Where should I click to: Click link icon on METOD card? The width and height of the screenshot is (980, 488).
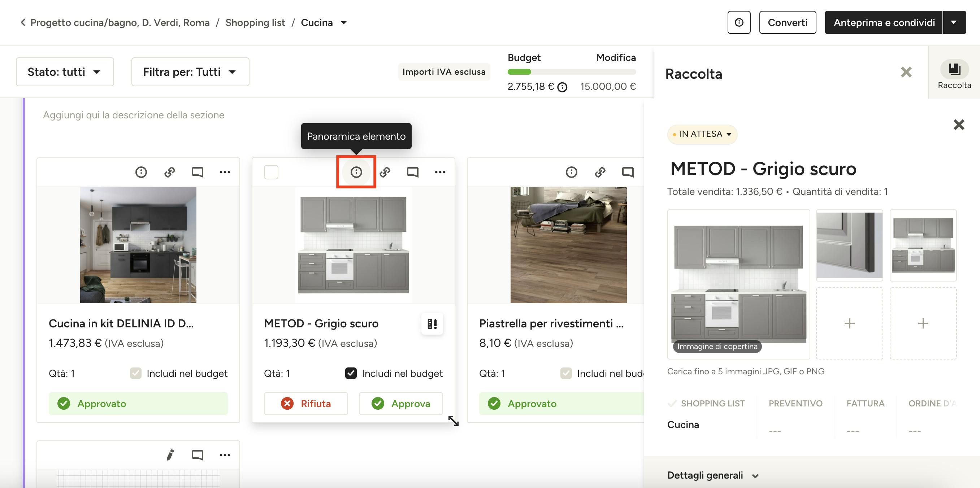385,172
